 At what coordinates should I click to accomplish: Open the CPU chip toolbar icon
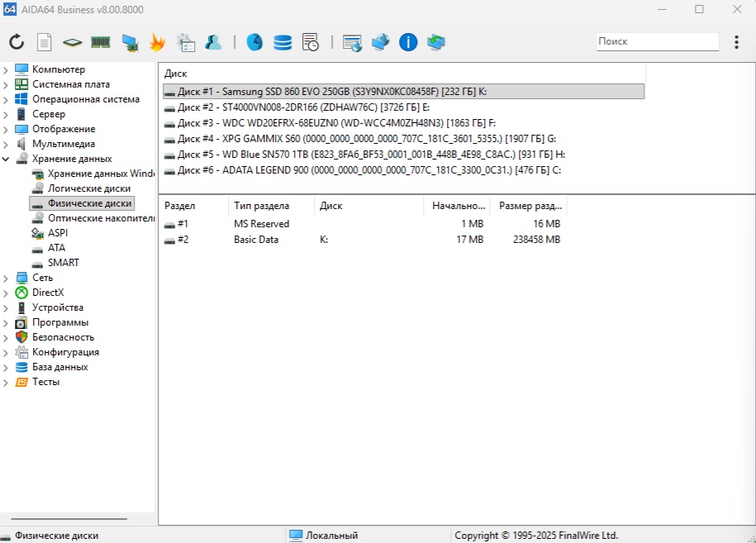point(73,42)
